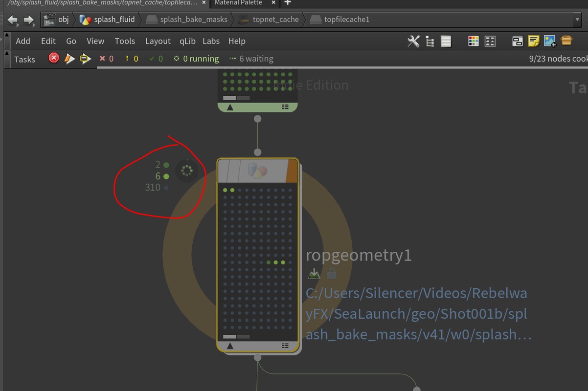
Task: Click the dirty and cook output node icon
Action: tap(69, 59)
